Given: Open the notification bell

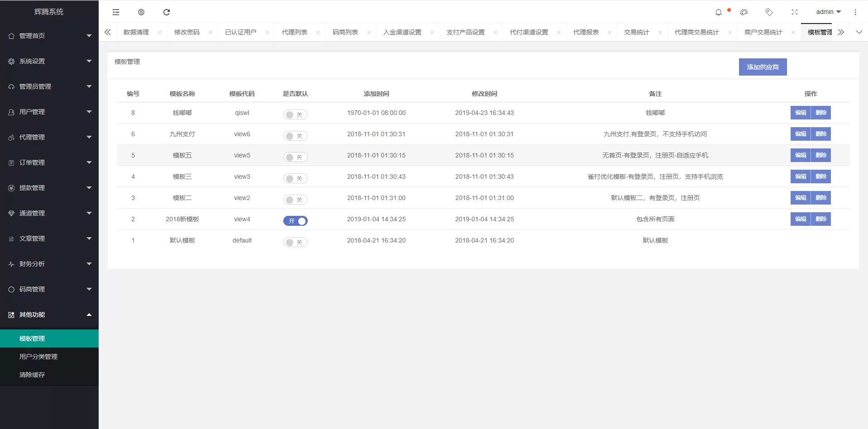Looking at the screenshot, I should coord(718,12).
